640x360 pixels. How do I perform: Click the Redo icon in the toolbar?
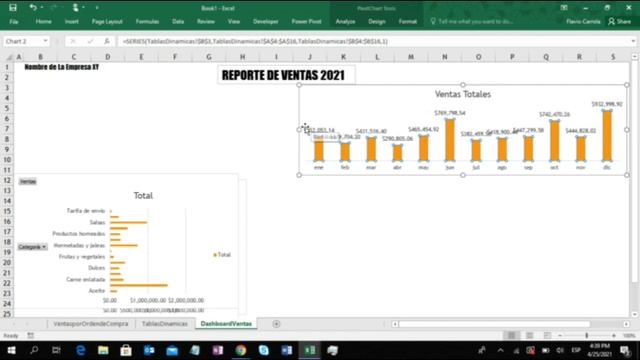53,7
